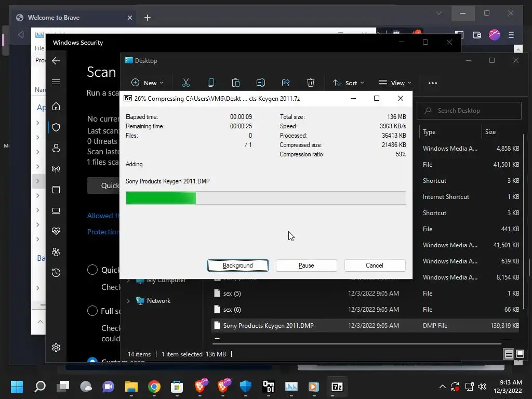Open the File menu in background window
The width and height of the screenshot is (532, 399).
tap(39, 48)
